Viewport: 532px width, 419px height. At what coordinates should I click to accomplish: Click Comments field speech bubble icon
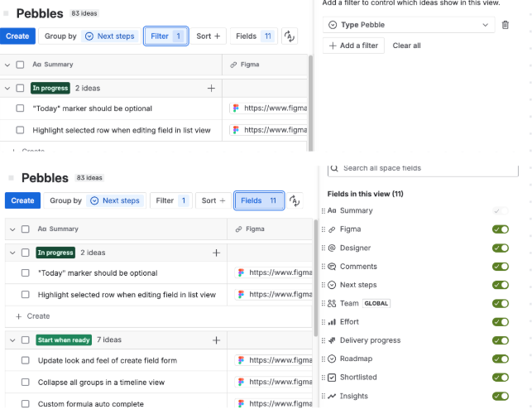332,267
